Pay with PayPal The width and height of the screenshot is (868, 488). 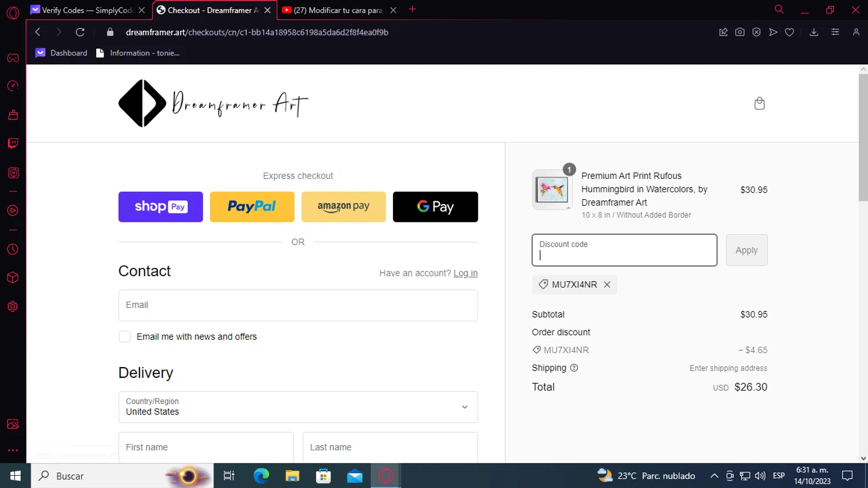point(252,207)
